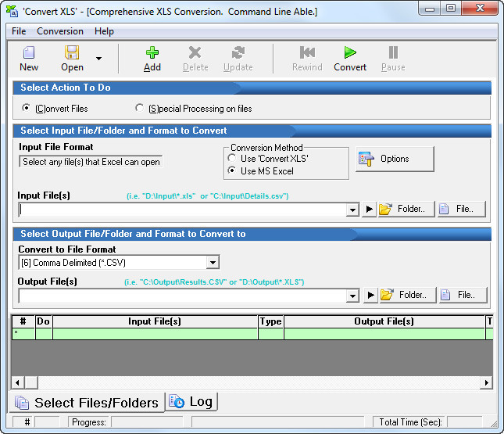The width and height of the screenshot is (504, 434).
Task: Click the Type column header
Action: (271, 321)
